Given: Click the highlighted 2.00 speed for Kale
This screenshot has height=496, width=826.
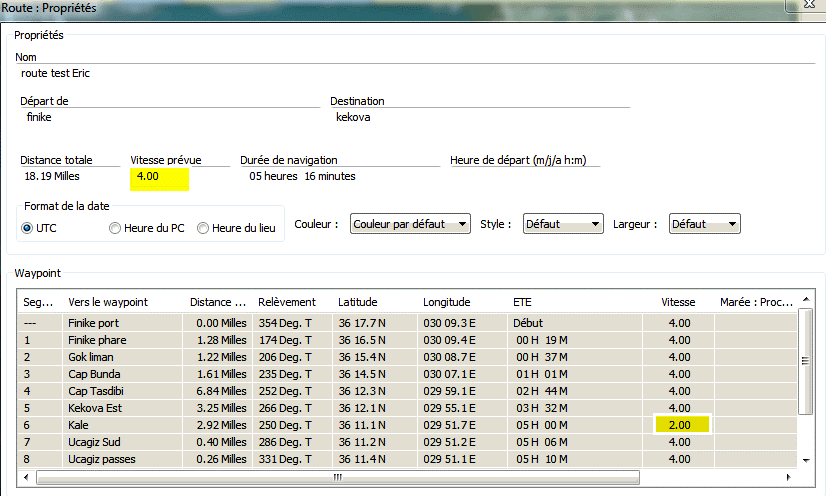Looking at the screenshot, I should tap(682, 424).
